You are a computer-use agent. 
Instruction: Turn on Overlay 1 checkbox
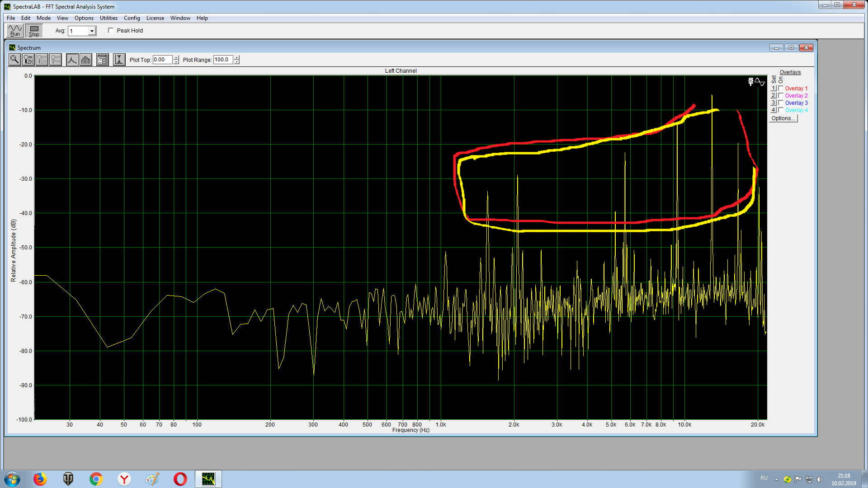click(x=781, y=89)
